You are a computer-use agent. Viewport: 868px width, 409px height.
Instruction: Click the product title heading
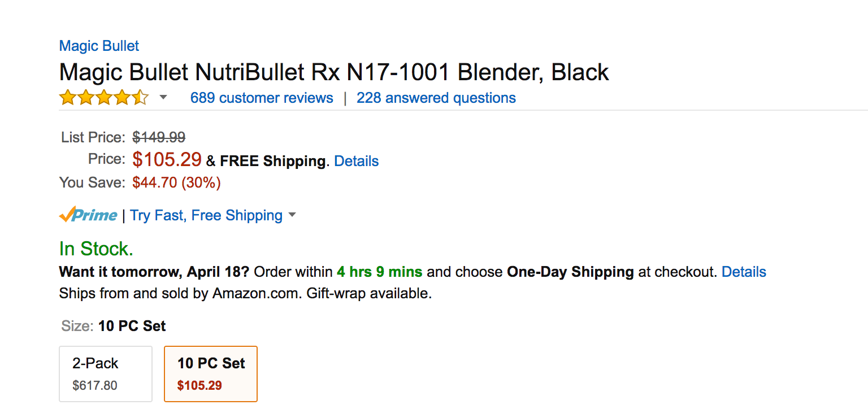pyautogui.click(x=334, y=72)
